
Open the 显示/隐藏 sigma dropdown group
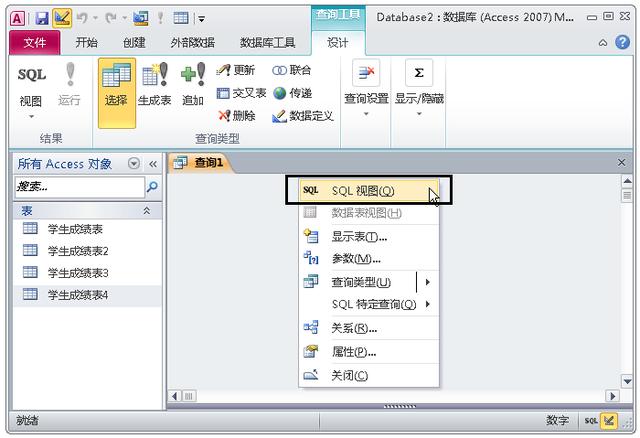click(419, 89)
